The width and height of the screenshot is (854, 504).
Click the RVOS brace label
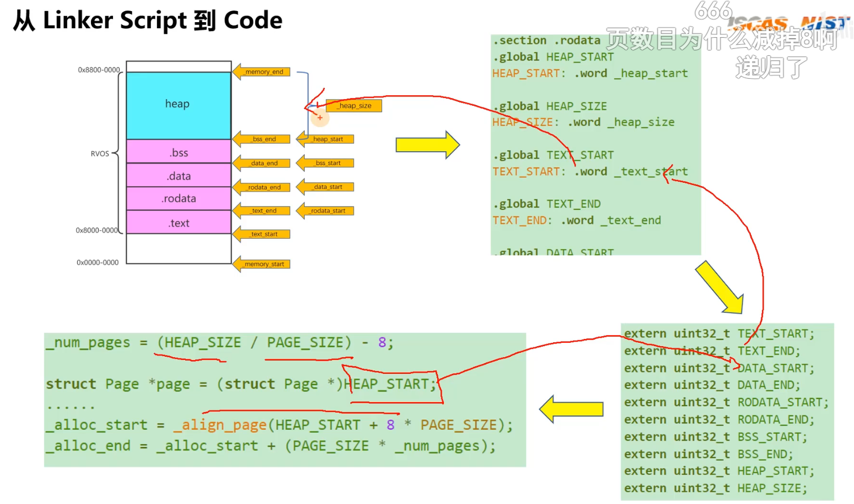tap(100, 153)
